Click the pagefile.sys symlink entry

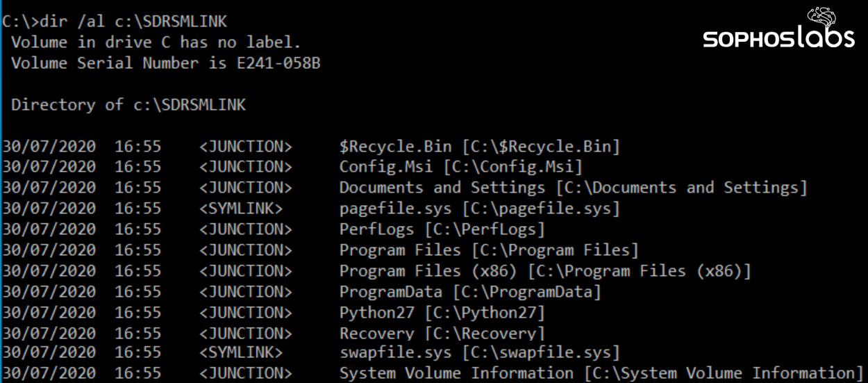coord(479,209)
